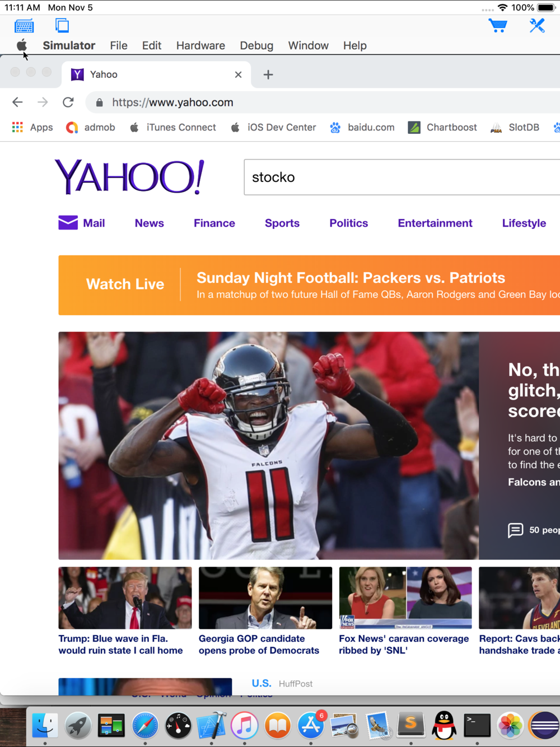This screenshot has width=560, height=747.
Task: Open the Debug menu
Action: tap(256, 45)
